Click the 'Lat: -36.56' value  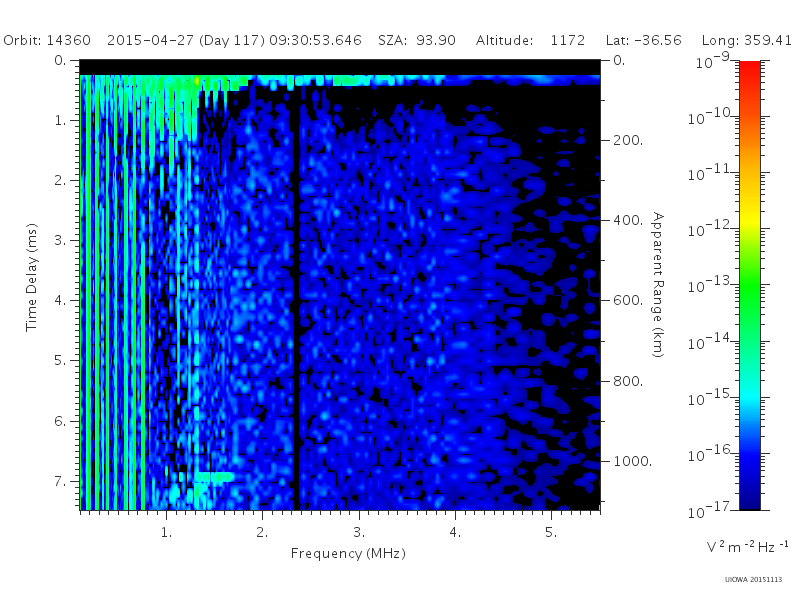pyautogui.click(x=643, y=40)
